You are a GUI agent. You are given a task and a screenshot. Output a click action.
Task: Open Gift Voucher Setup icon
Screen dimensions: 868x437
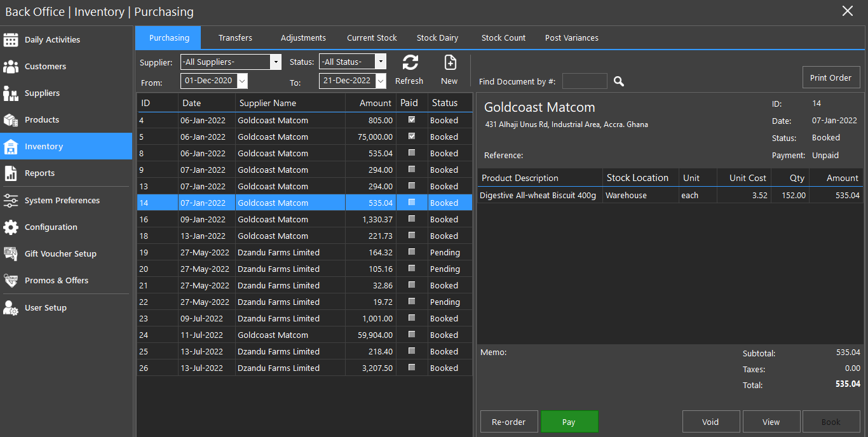coord(11,253)
